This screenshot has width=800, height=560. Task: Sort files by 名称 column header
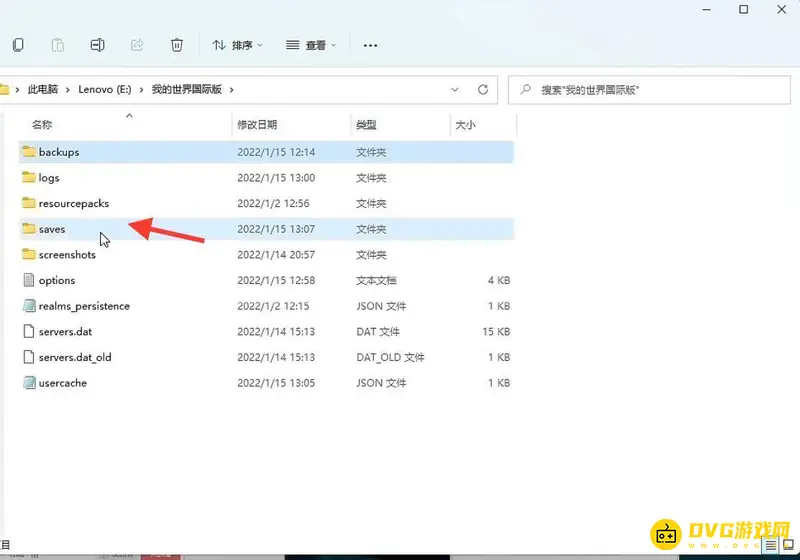tap(42, 125)
